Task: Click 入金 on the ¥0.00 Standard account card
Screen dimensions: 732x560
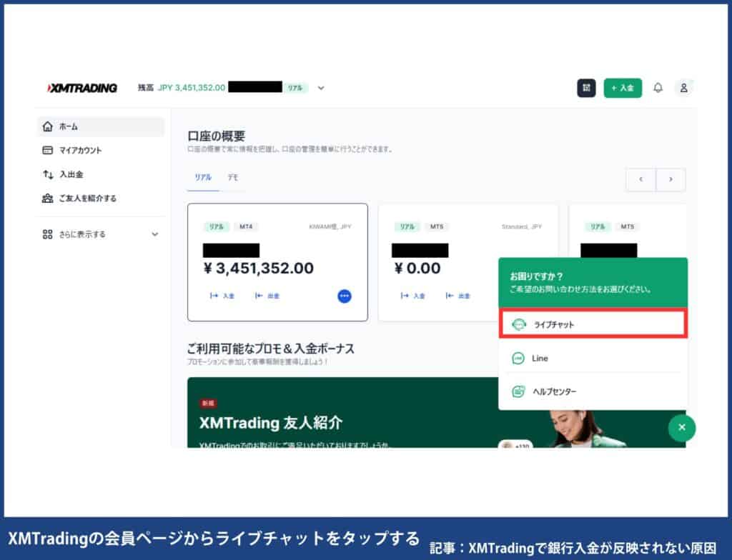Action: 412,296
